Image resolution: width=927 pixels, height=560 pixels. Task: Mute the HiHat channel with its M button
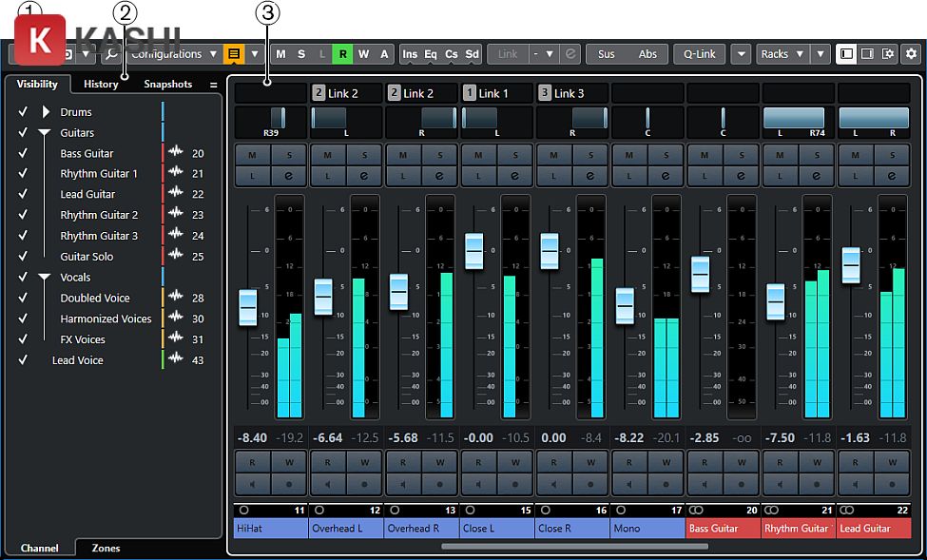pyautogui.click(x=251, y=153)
